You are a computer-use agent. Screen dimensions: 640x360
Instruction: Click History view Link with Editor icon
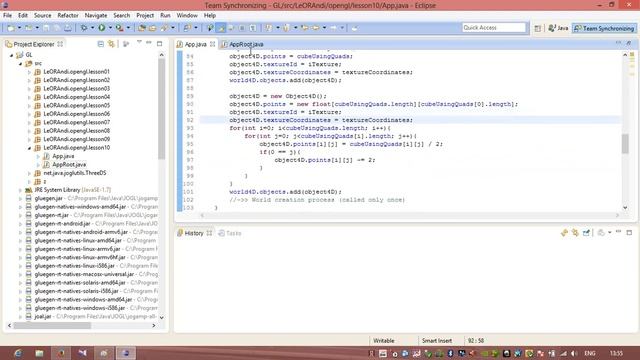pyautogui.click(x=575, y=233)
